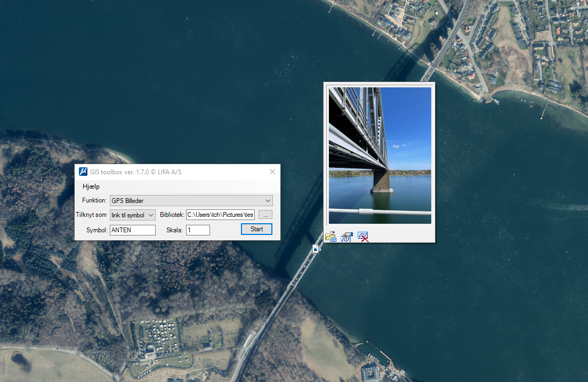This screenshot has width=588, height=382.
Task: Open the Hjælp menu
Action: pos(91,186)
